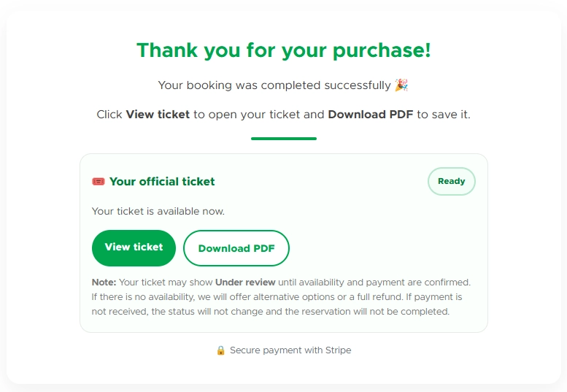Screen dimensions: 567x392
Task: Click the booking was completed successfully message
Action: [x=274, y=85]
